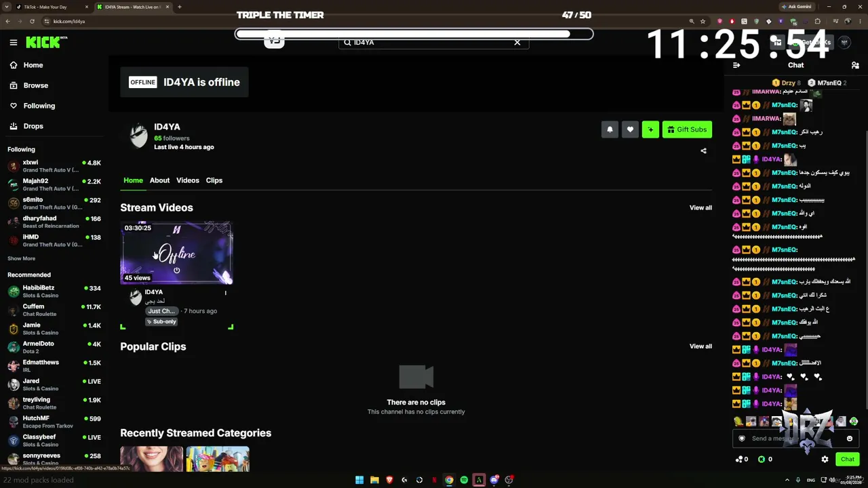Click the Gift Subs button

687,129
